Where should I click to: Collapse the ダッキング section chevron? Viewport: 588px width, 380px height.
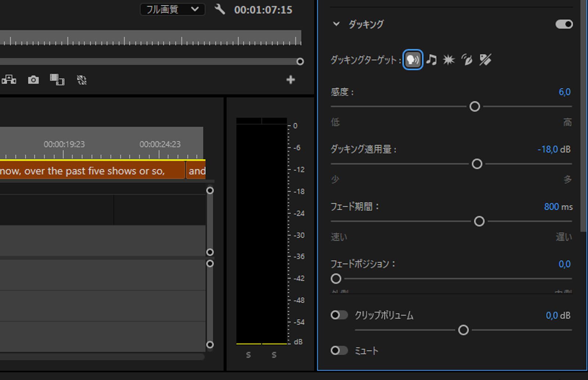click(336, 24)
